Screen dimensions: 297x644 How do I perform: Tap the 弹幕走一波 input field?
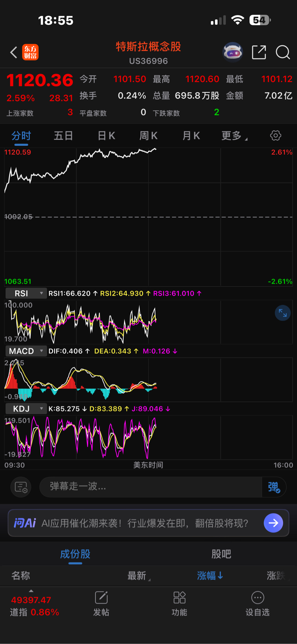pyautogui.click(x=151, y=487)
